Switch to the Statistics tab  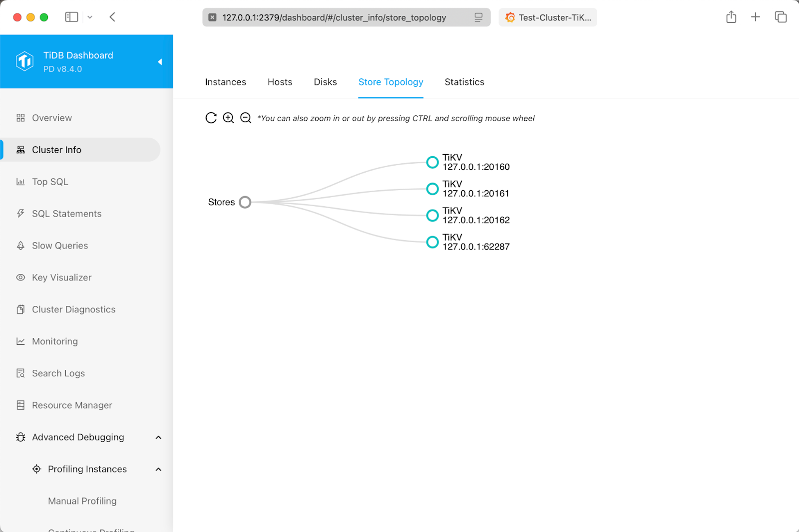pos(464,82)
